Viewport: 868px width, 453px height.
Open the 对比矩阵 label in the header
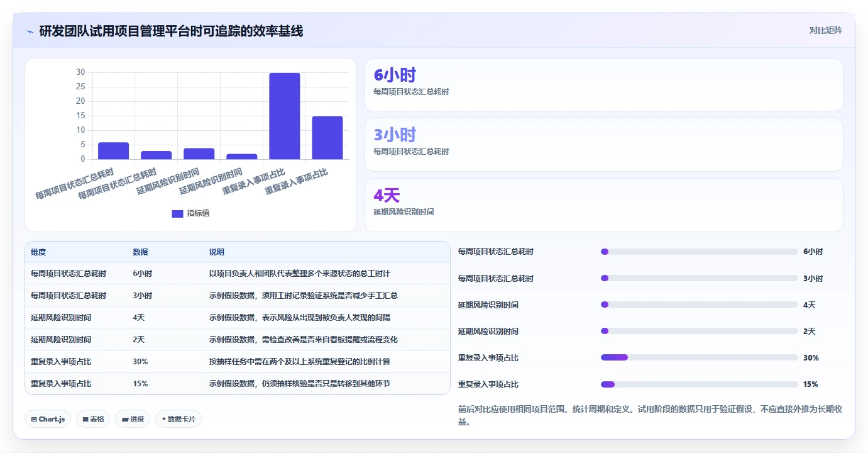pos(825,30)
